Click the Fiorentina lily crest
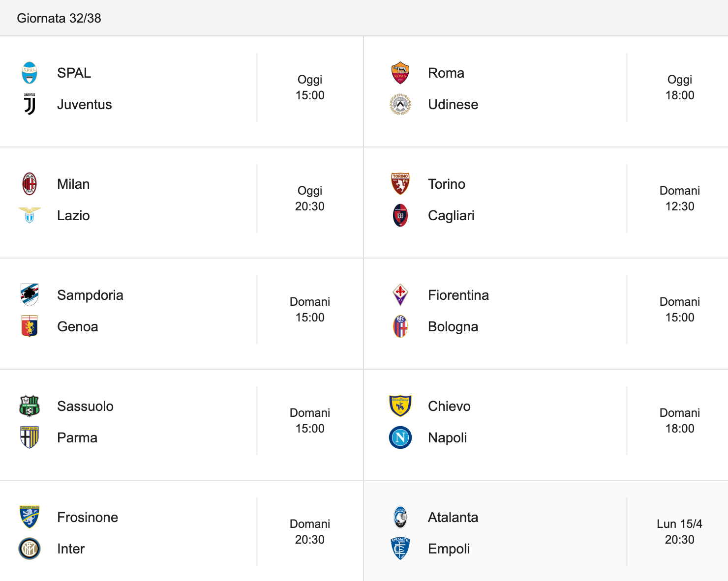 (400, 295)
